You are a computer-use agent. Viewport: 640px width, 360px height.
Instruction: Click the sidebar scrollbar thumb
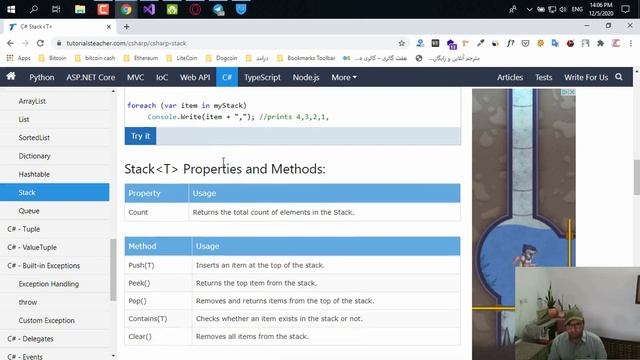[x=113, y=270]
